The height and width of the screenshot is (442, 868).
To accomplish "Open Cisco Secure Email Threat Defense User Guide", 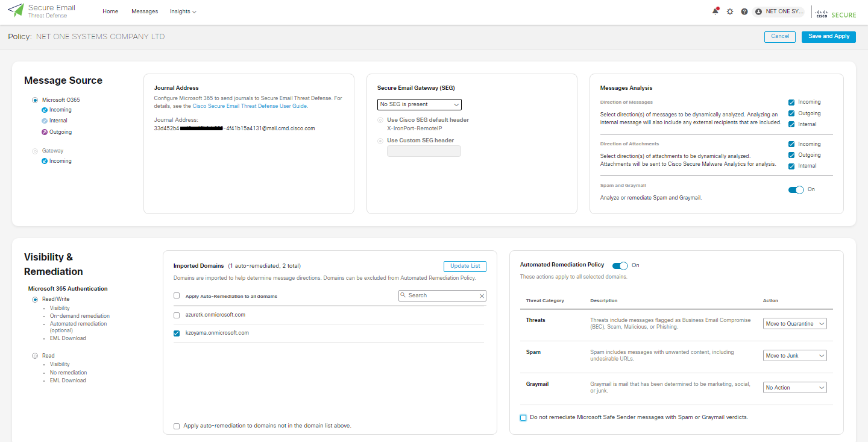I will [250, 106].
